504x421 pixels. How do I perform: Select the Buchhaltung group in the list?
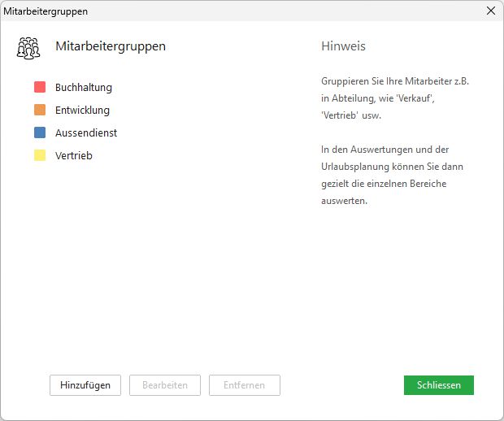click(84, 87)
